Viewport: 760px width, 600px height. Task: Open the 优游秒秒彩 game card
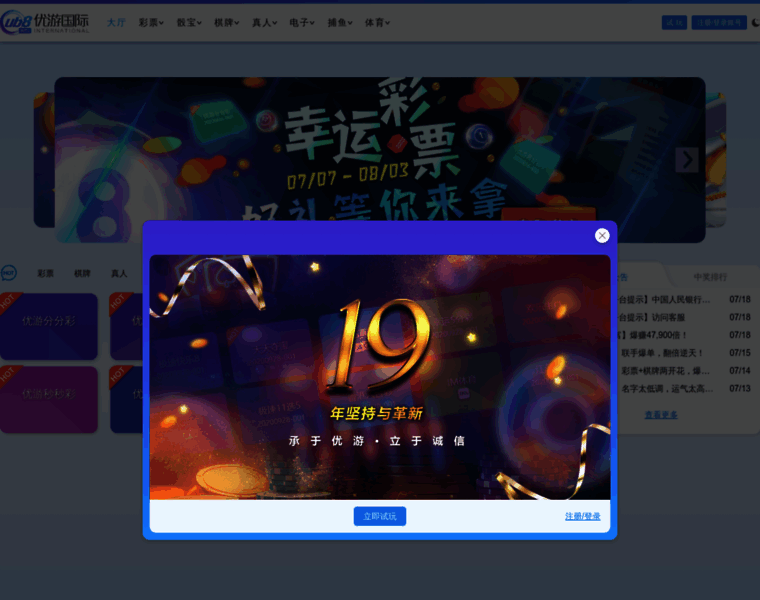pos(48,399)
